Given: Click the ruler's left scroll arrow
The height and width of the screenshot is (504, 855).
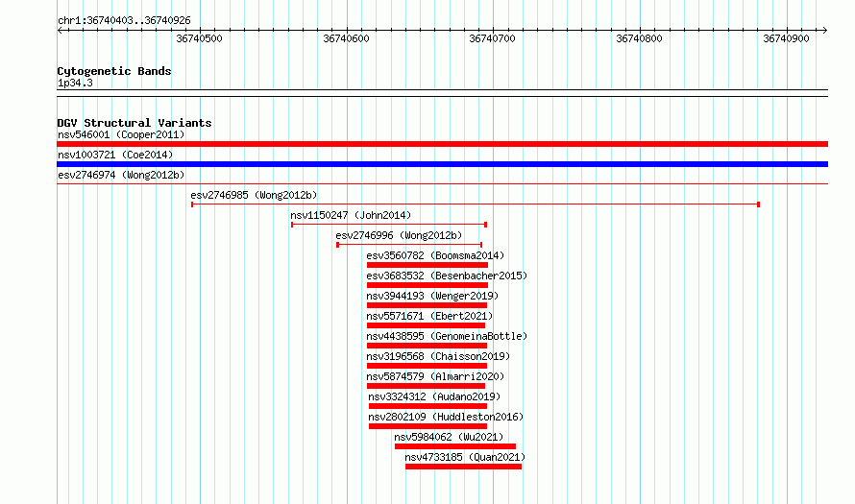Looking at the screenshot, I should click(x=61, y=31).
